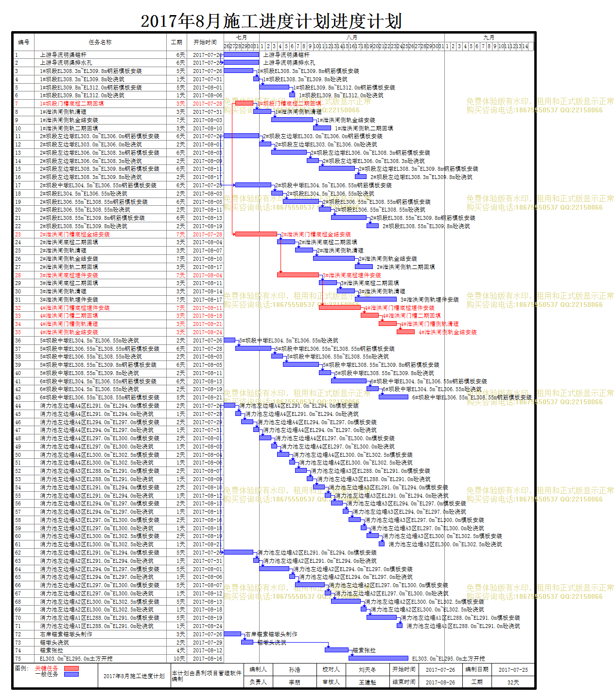Click the name 孙浩 in the footer
Image resolution: width=614 pixels, height=700 pixels.
295,669
